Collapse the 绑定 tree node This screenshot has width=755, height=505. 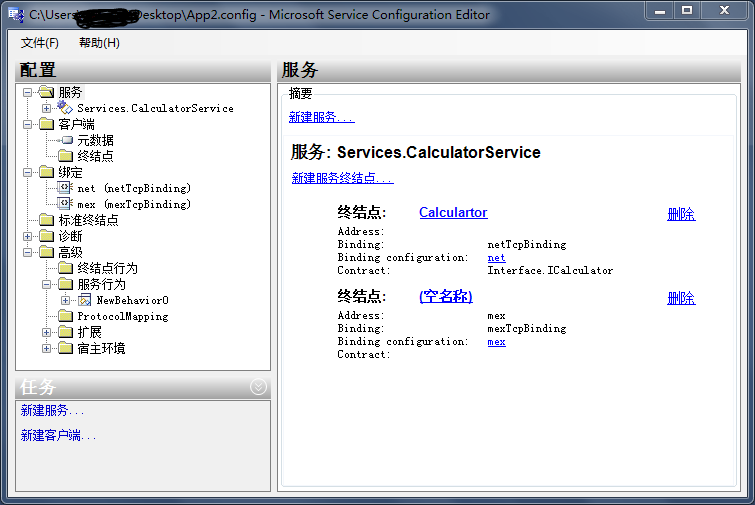click(x=27, y=172)
